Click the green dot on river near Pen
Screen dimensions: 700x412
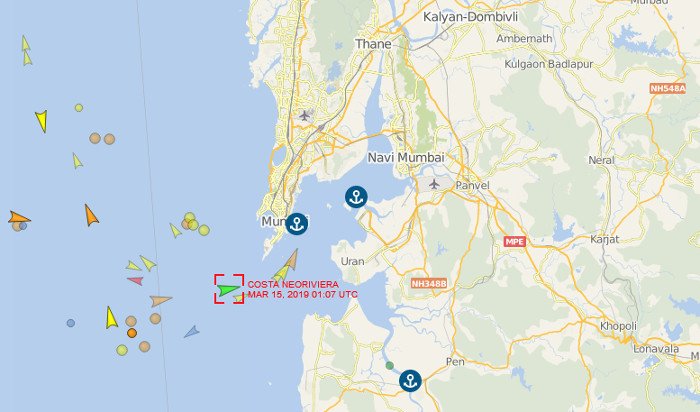click(x=390, y=366)
